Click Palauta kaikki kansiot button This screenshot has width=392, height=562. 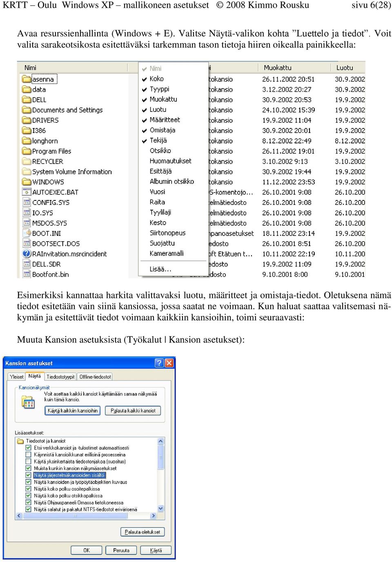click(133, 411)
